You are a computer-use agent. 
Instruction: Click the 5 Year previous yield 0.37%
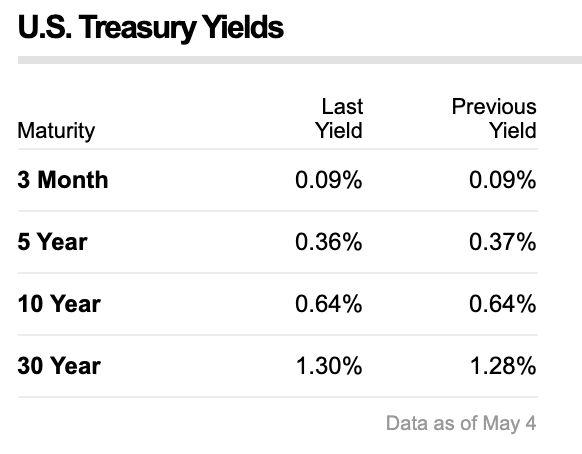click(x=503, y=242)
